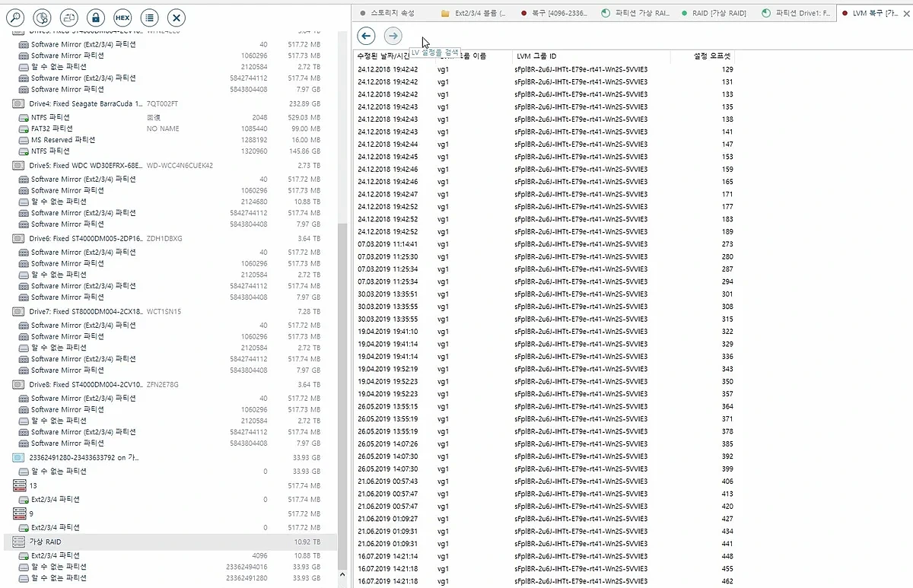Switch to the 스토리지 속성 tab
Image resolution: width=913 pixels, height=588 pixels.
(x=392, y=13)
